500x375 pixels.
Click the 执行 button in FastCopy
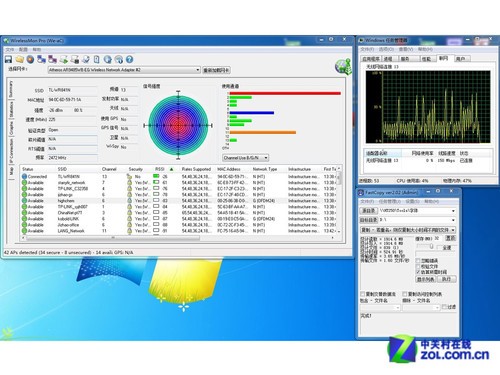pyautogui.click(x=447, y=279)
